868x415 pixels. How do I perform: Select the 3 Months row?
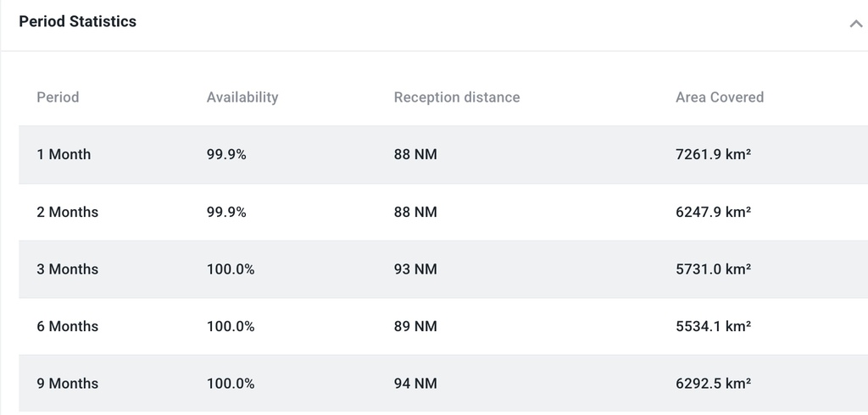tap(443, 269)
